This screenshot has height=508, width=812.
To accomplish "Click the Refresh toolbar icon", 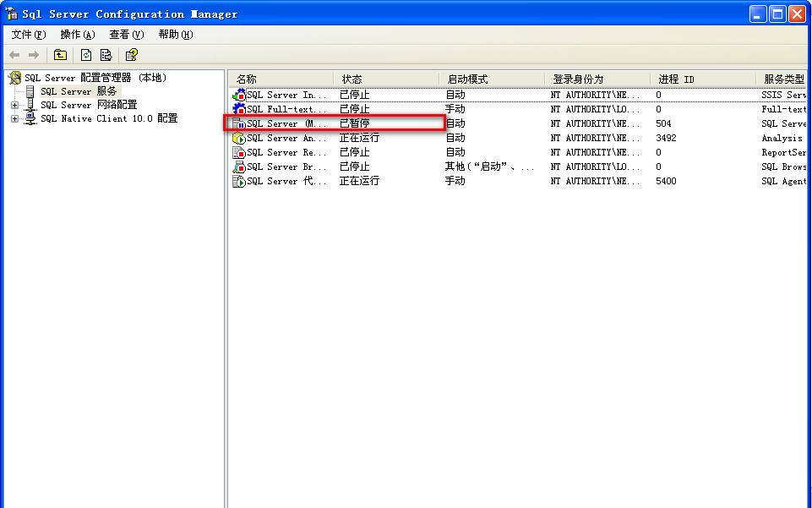I will pyautogui.click(x=86, y=55).
